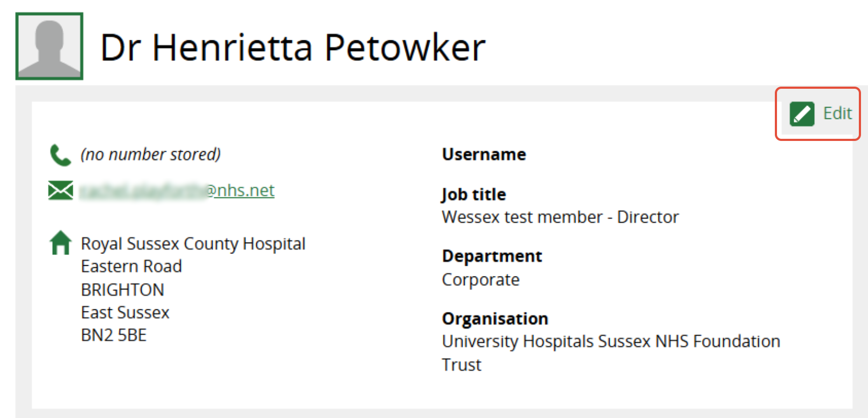Click the Royal Sussex County Hospital address line
Screen dimensions: 868x418
(x=193, y=244)
